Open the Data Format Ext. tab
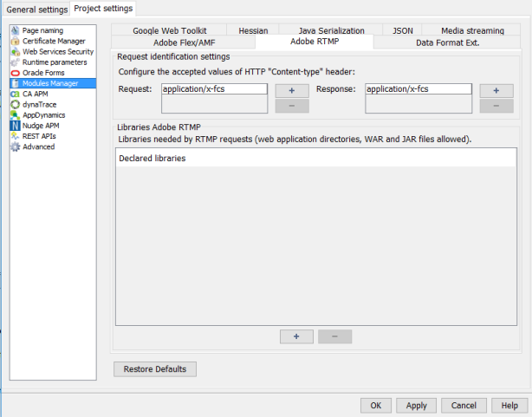 click(447, 42)
